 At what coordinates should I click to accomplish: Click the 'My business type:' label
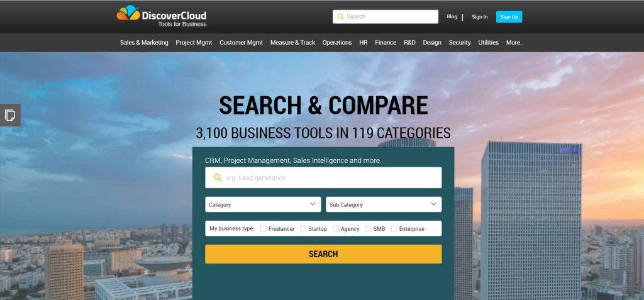click(x=232, y=229)
